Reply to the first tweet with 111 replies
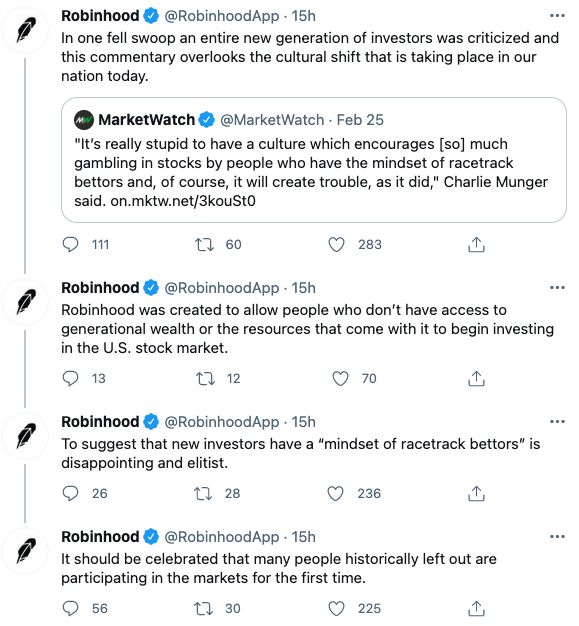 (x=71, y=244)
